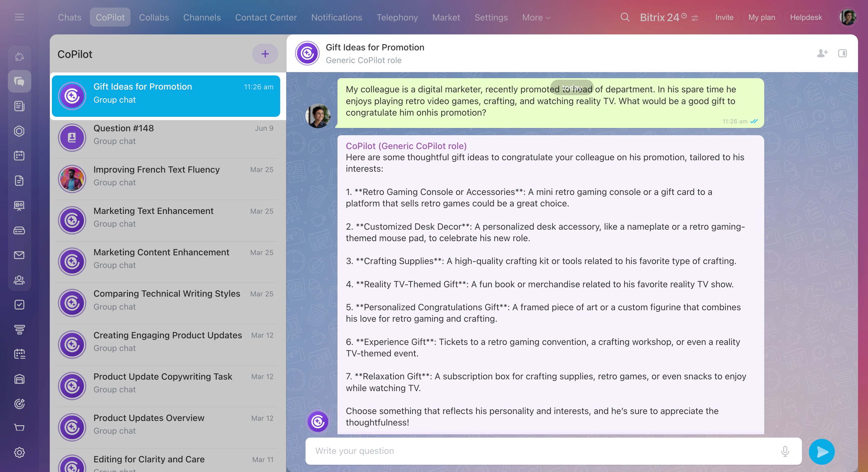The height and width of the screenshot is (472, 868).
Task: Open settings gear in left sidebar
Action: (x=19, y=452)
